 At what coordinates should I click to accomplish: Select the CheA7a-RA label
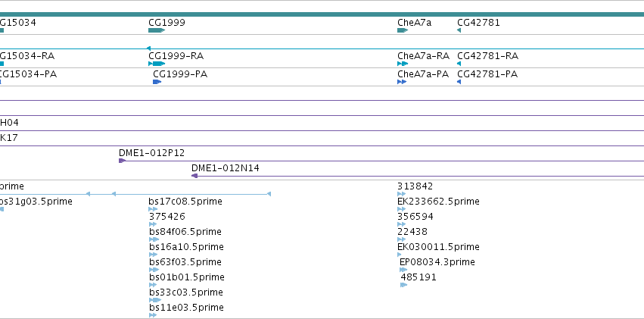(424, 56)
